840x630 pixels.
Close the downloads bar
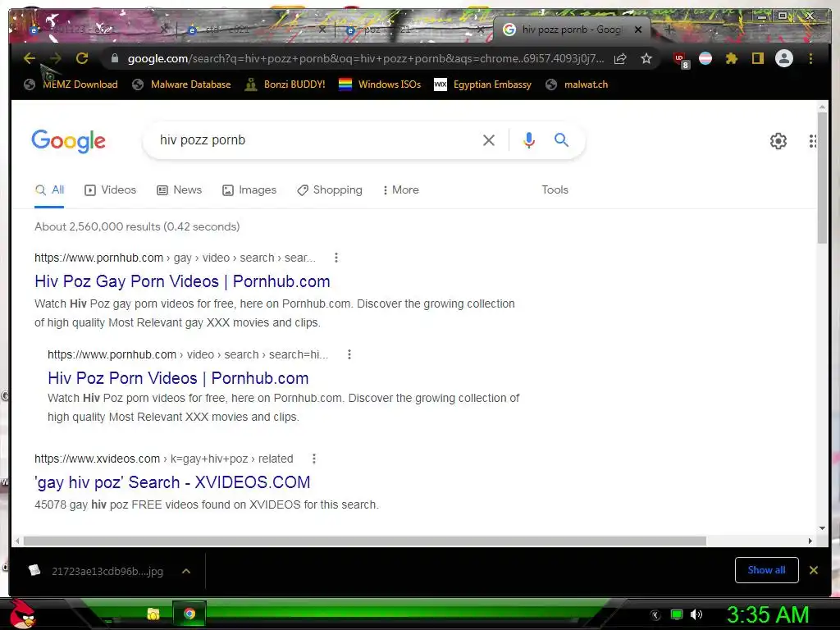pos(814,570)
